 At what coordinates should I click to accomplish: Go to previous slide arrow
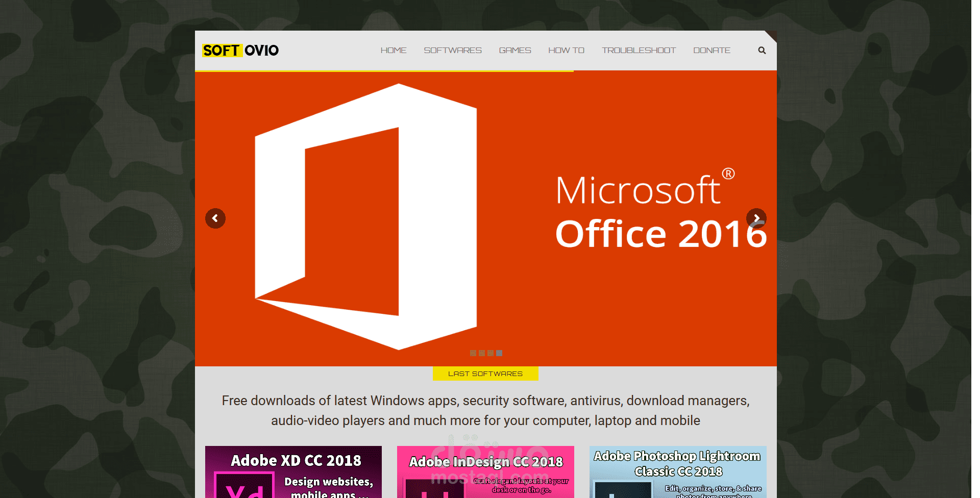(x=215, y=218)
